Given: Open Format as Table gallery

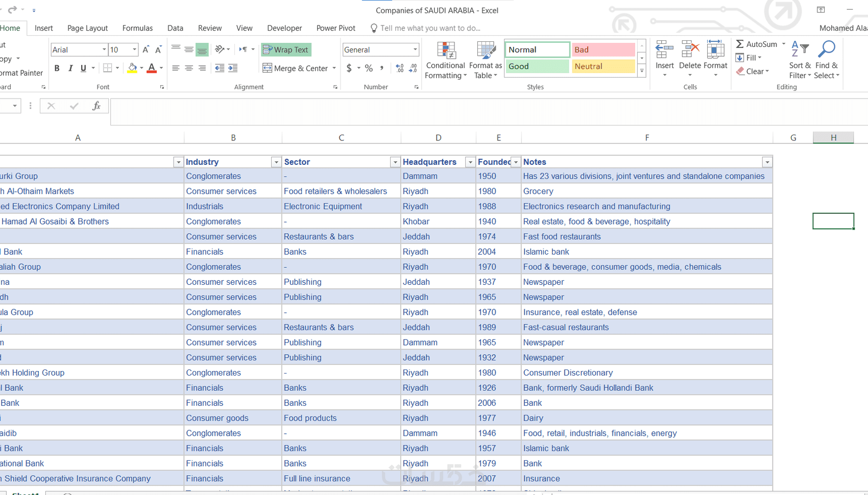Looking at the screenshot, I should (x=485, y=60).
